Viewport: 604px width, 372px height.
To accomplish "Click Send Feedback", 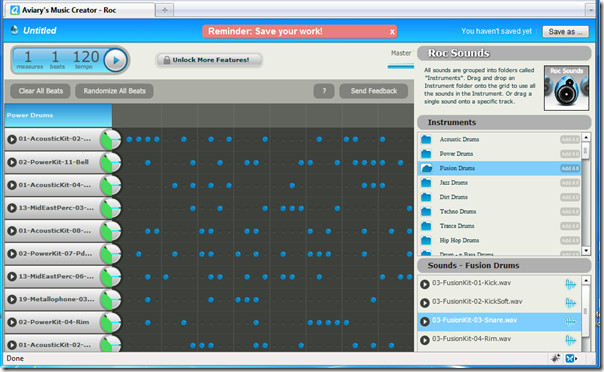I will point(374,91).
